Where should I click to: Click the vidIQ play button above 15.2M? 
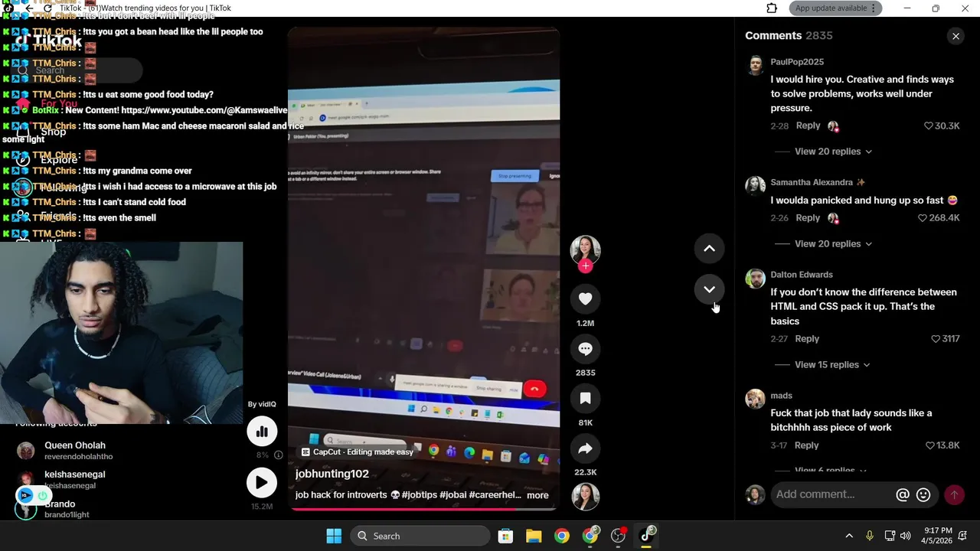[262, 483]
